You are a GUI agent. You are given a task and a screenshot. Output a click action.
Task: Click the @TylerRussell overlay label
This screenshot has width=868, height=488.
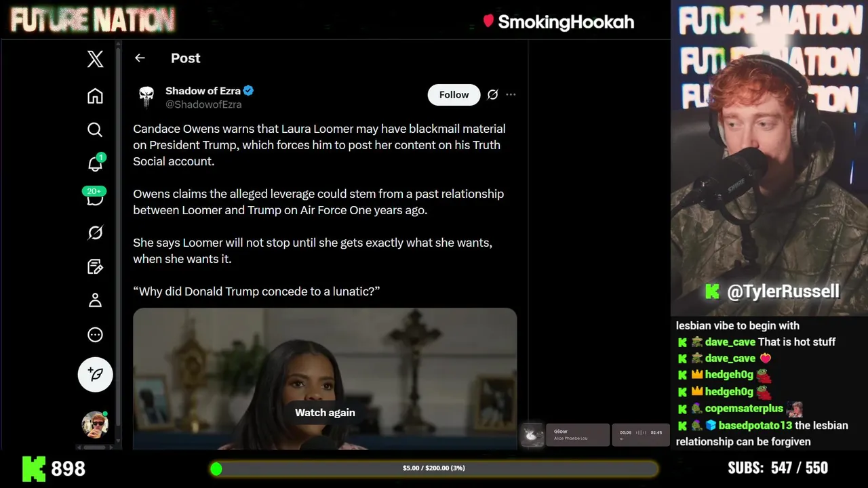click(x=772, y=292)
